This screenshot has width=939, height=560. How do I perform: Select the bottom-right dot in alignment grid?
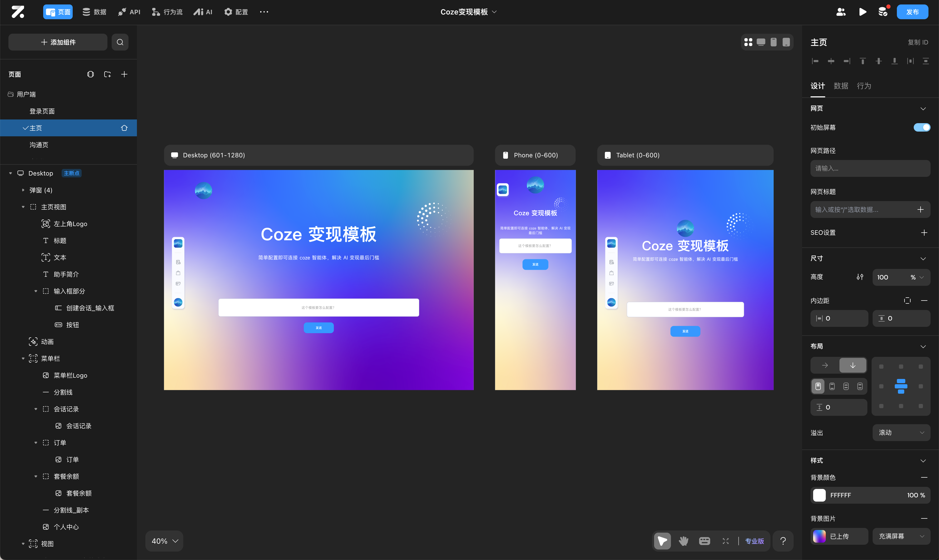point(921,406)
